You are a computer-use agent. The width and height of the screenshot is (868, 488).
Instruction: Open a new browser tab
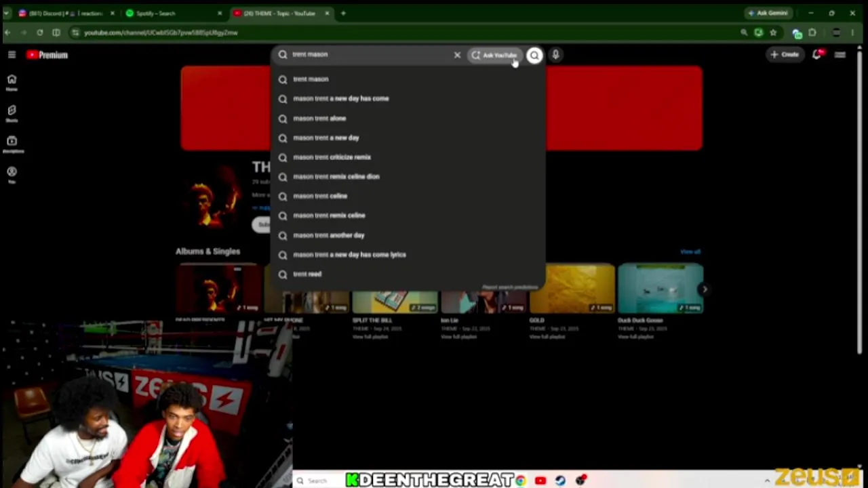click(343, 14)
